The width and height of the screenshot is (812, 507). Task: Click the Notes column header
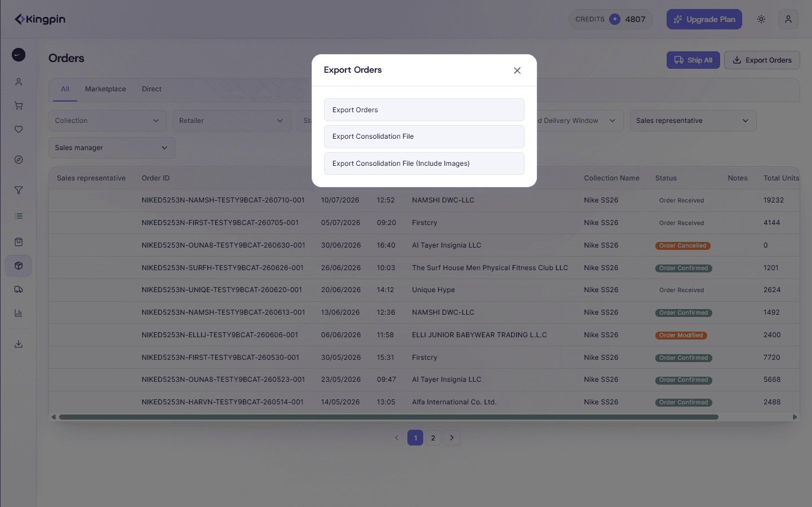tap(738, 178)
